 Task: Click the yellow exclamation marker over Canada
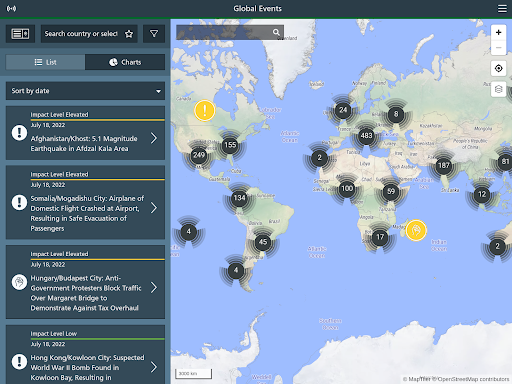click(204, 110)
